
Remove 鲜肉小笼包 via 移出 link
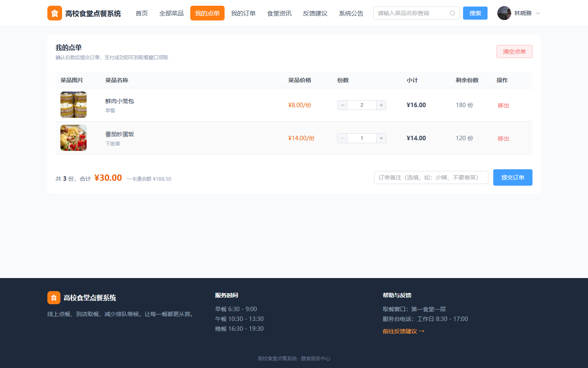tap(503, 105)
